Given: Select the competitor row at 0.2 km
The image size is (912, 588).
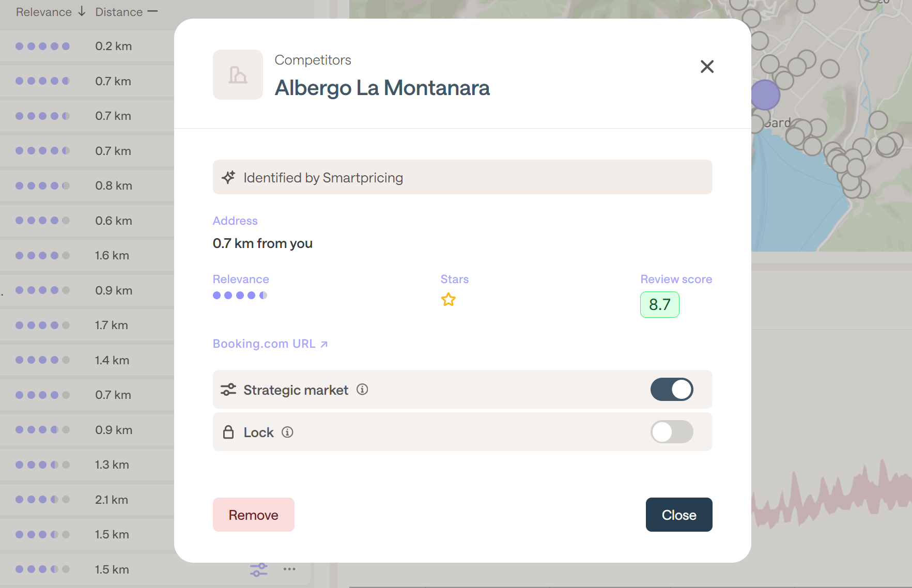Looking at the screenshot, I should pyautogui.click(x=87, y=47).
